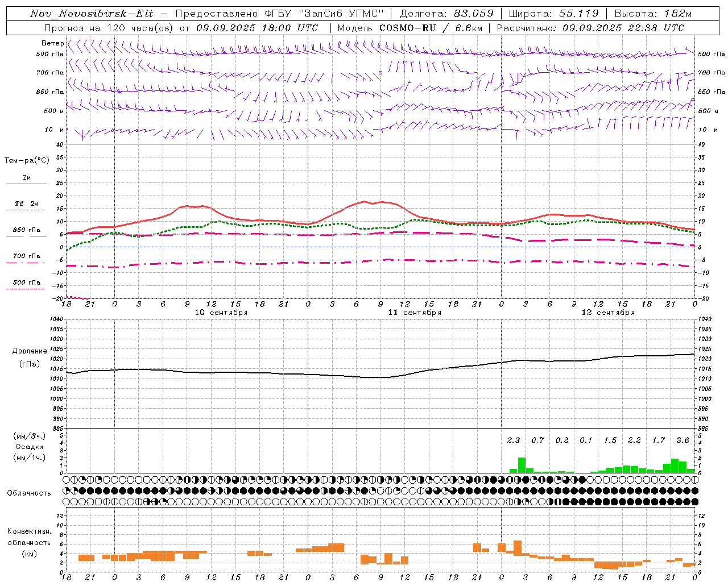The image size is (728, 582).
Task: Select the longitude value Долгота: 83.059
Action: pyautogui.click(x=447, y=14)
